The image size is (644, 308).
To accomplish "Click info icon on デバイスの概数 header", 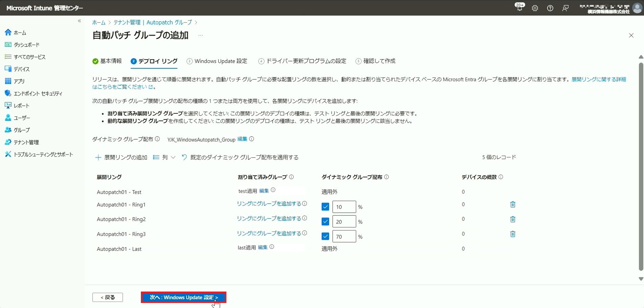I will [x=501, y=177].
